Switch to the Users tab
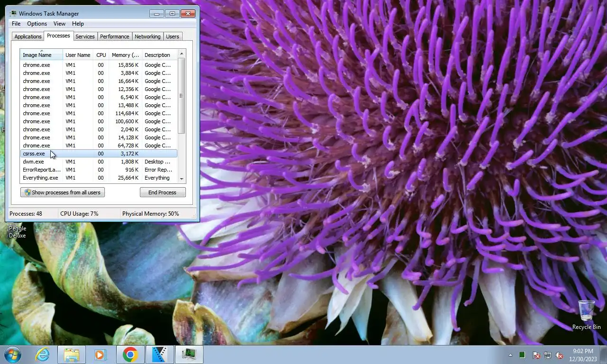Image resolution: width=607 pixels, height=364 pixels. coord(173,36)
